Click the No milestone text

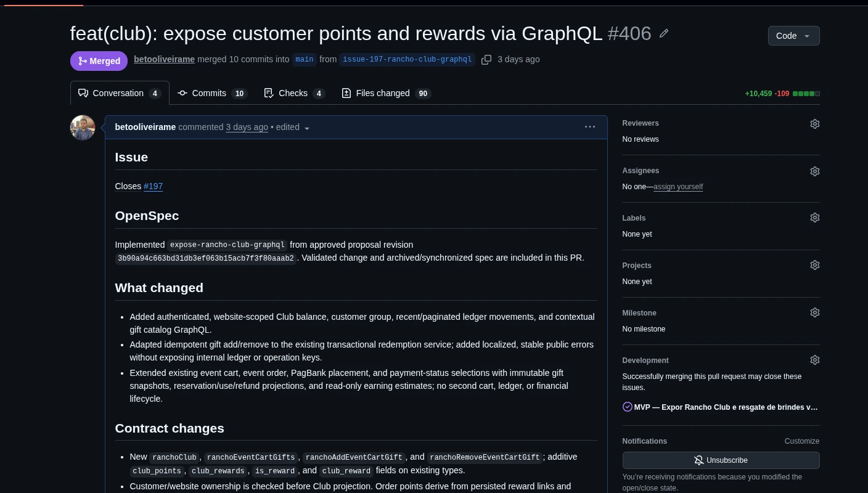tap(644, 329)
